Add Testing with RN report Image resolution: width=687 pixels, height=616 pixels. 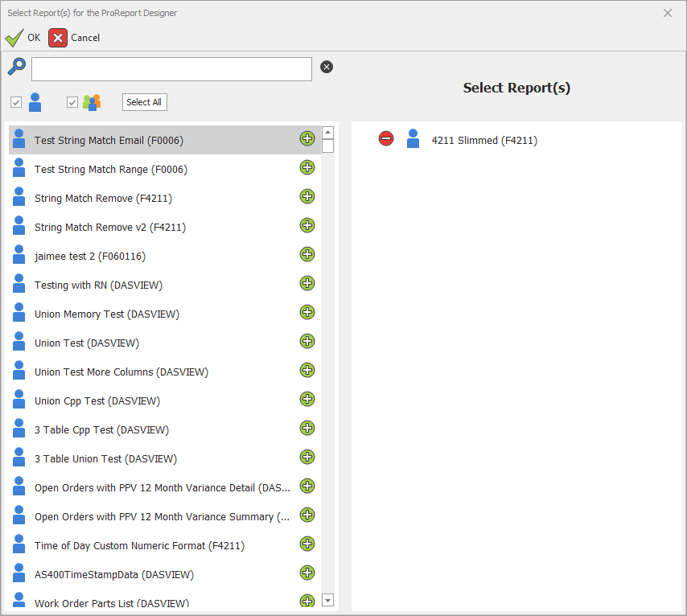point(307,283)
